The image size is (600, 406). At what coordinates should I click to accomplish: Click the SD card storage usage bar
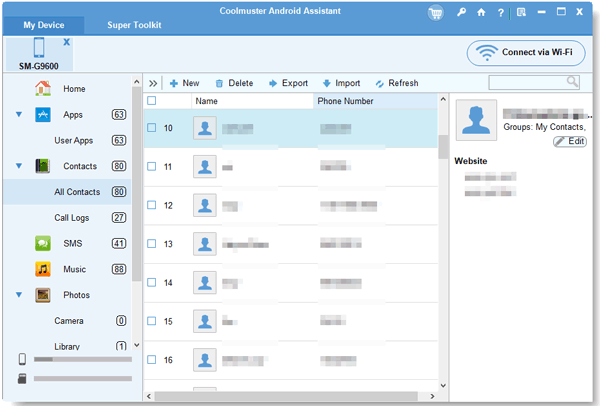(x=83, y=378)
